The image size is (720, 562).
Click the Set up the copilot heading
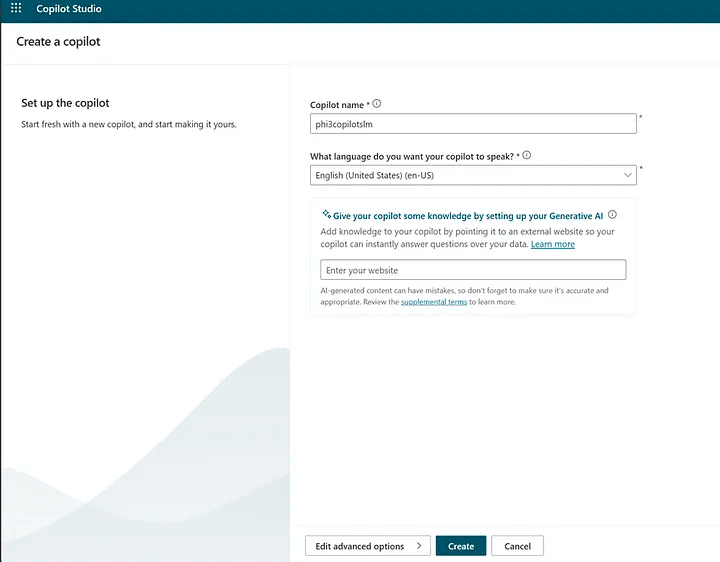tap(65, 103)
